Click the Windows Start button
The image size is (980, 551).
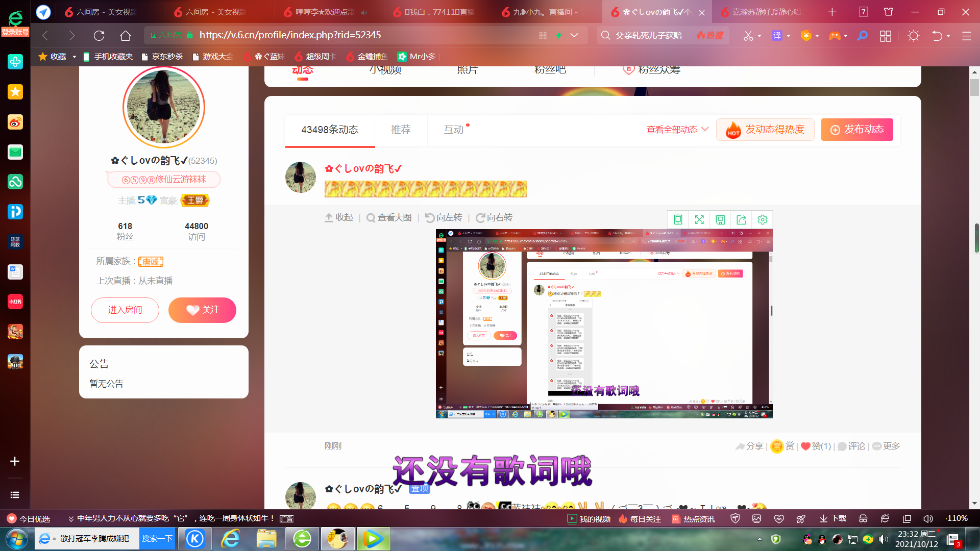(16, 539)
